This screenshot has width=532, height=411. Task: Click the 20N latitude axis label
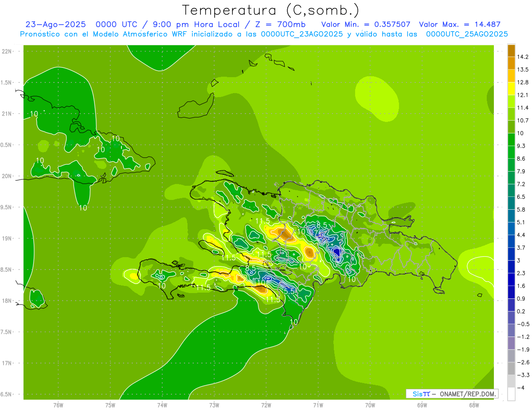[x=7, y=176]
